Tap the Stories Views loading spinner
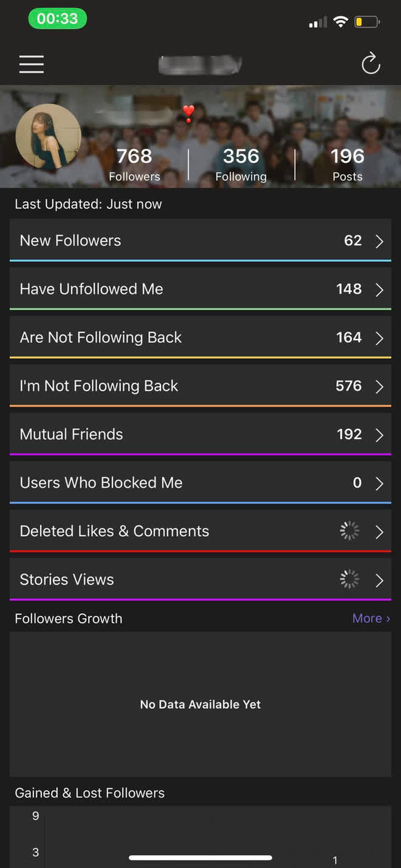The height and width of the screenshot is (868, 401). coord(349,580)
